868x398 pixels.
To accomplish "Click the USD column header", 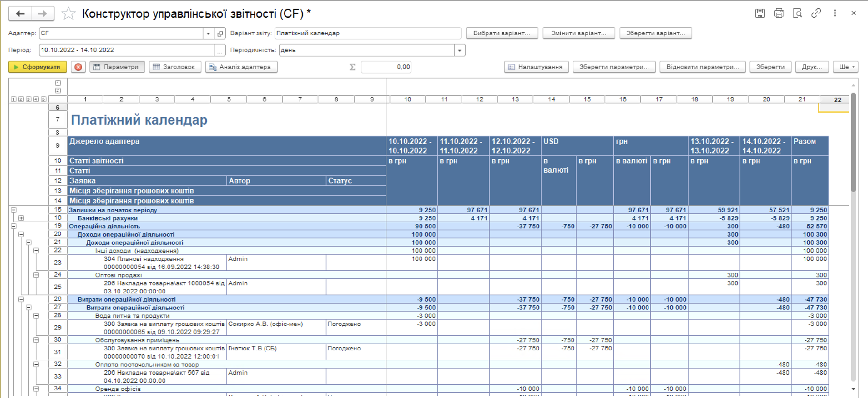I will [577, 146].
